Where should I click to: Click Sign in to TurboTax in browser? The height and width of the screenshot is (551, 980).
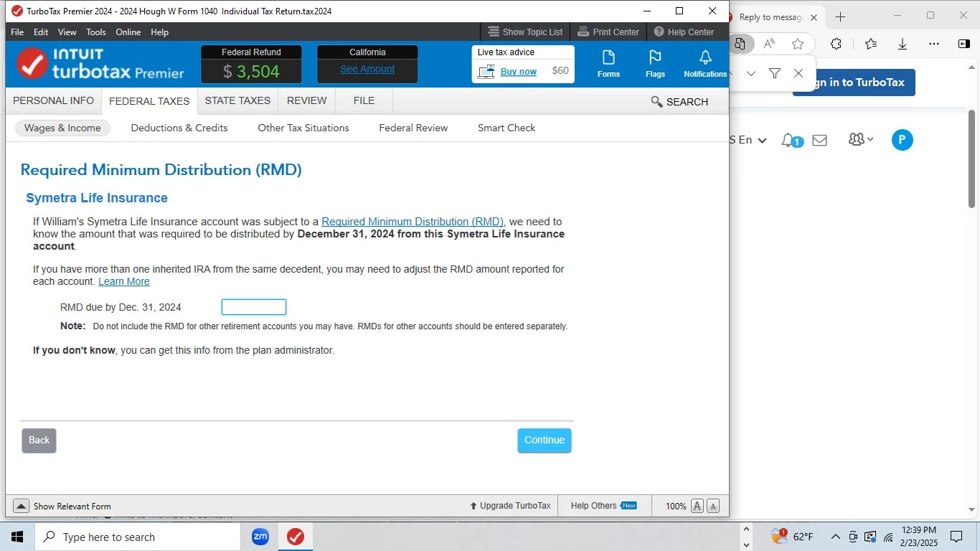pos(854,83)
